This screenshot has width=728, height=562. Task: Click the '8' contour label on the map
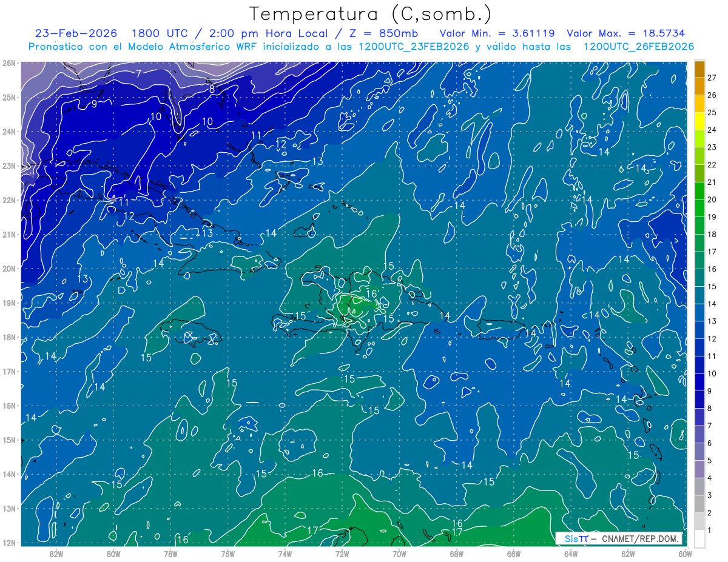pos(212,89)
